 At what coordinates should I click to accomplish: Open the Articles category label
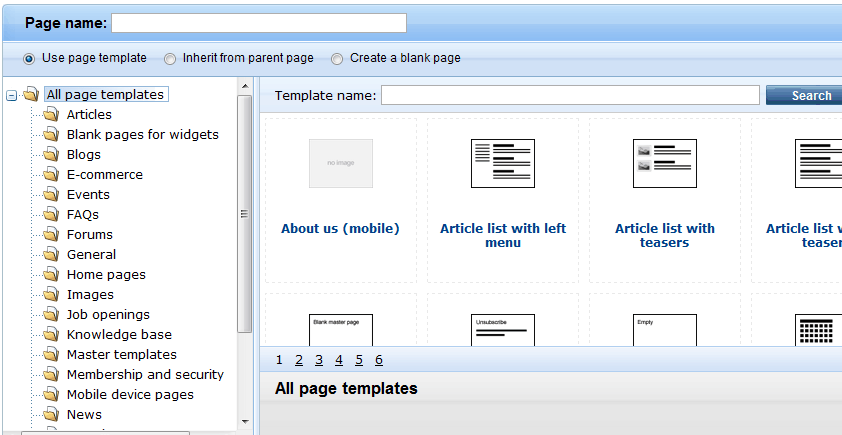point(89,114)
